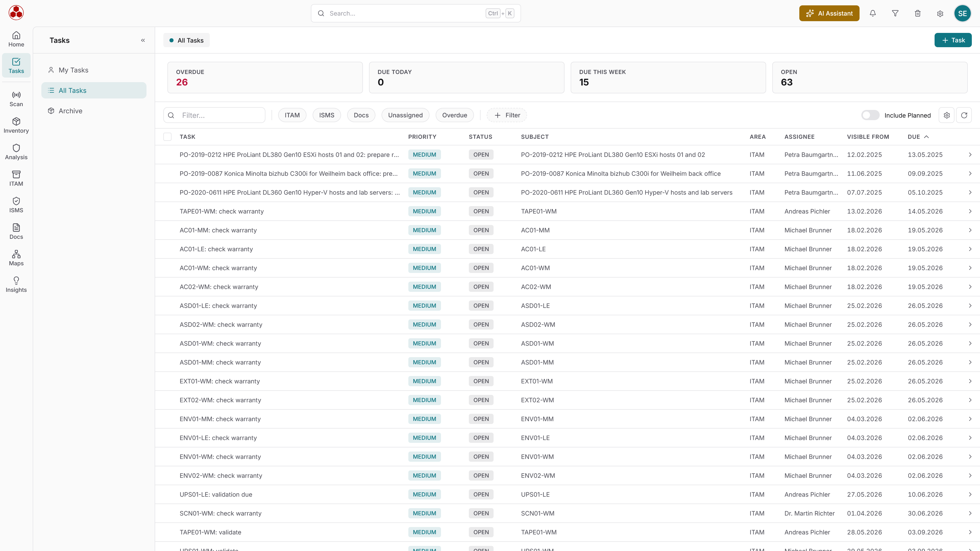Open the ENV02-WM row chevron
The image size is (980, 551).
[970, 476]
